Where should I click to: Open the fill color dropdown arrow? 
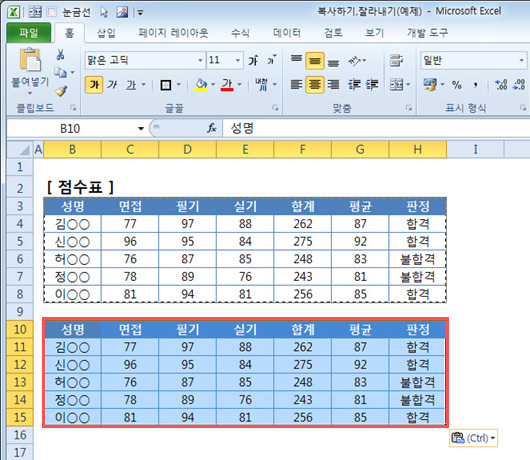pyautogui.click(x=213, y=84)
